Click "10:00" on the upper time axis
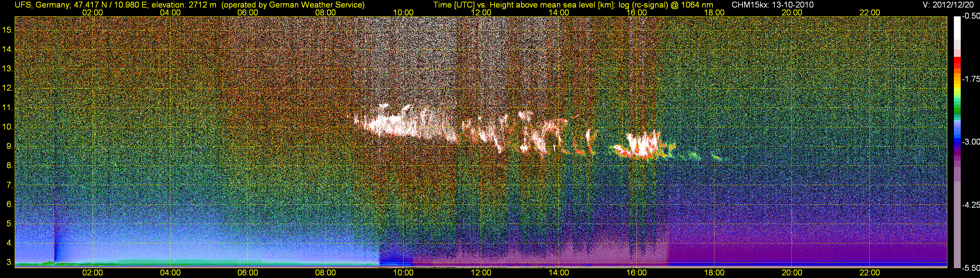Screen dimensions: 980x278 point(403,12)
